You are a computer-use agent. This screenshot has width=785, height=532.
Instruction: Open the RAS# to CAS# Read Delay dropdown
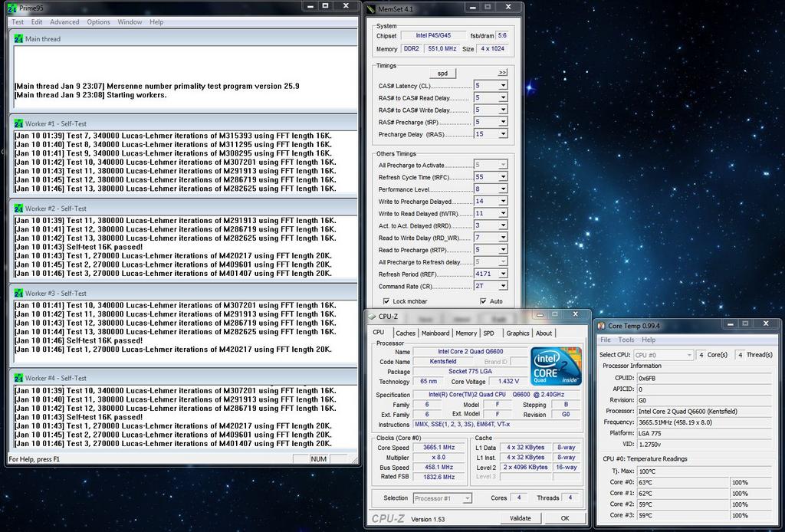coord(503,97)
